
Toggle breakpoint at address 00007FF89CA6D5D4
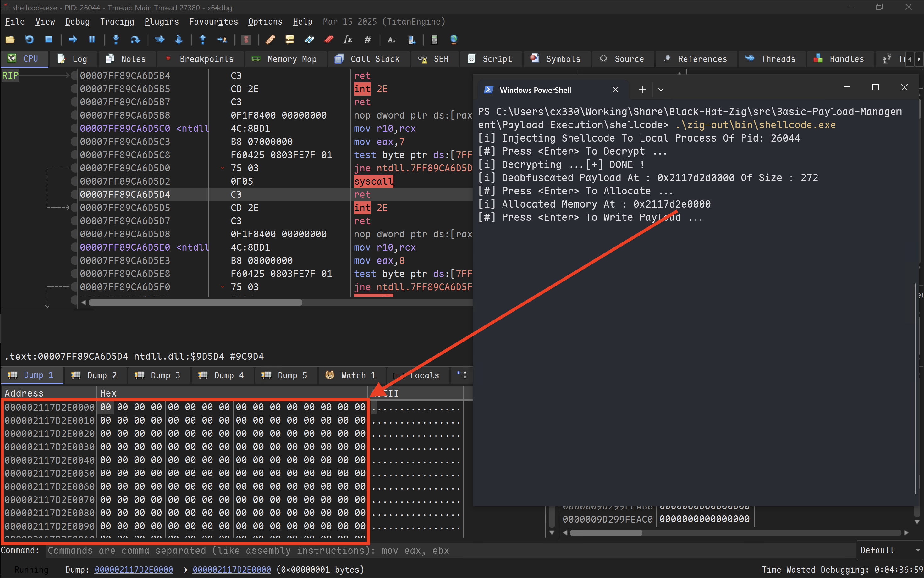(x=74, y=195)
